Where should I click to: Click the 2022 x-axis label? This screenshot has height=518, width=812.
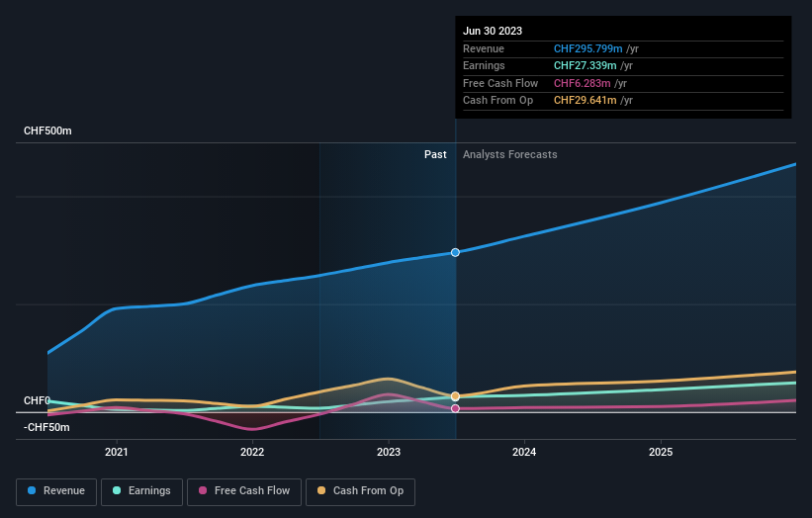click(x=252, y=452)
